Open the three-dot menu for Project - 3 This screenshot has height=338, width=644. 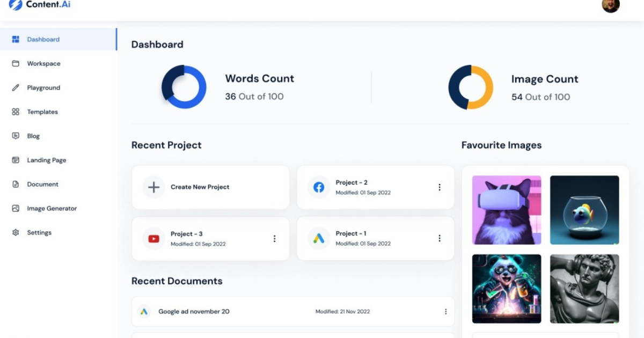point(274,239)
